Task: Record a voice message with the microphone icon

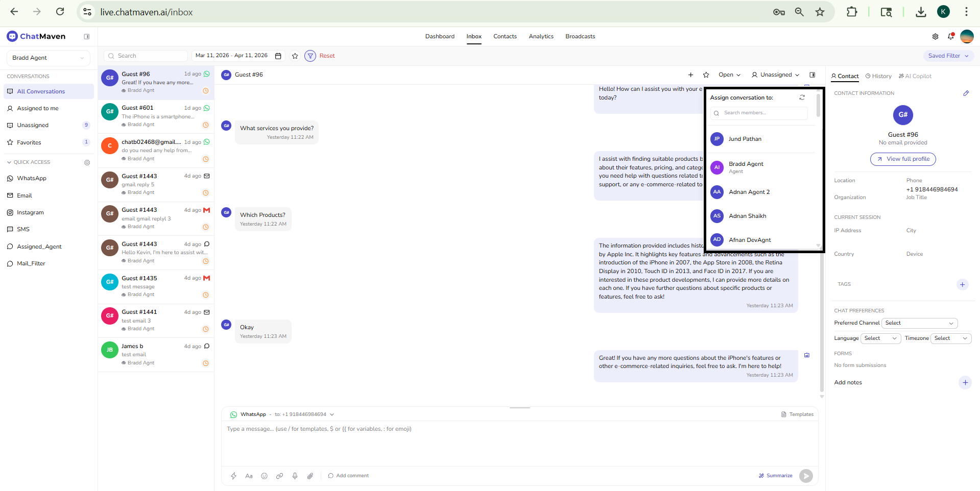Action: (295, 476)
